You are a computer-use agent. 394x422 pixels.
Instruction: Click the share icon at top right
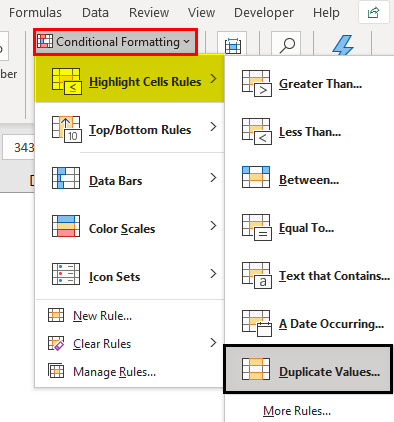[x=374, y=13]
